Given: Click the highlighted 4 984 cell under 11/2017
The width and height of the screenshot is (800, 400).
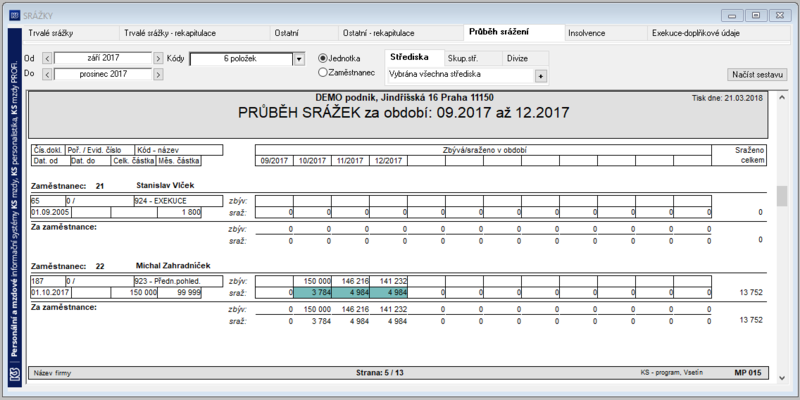Looking at the screenshot, I should pos(351,293).
